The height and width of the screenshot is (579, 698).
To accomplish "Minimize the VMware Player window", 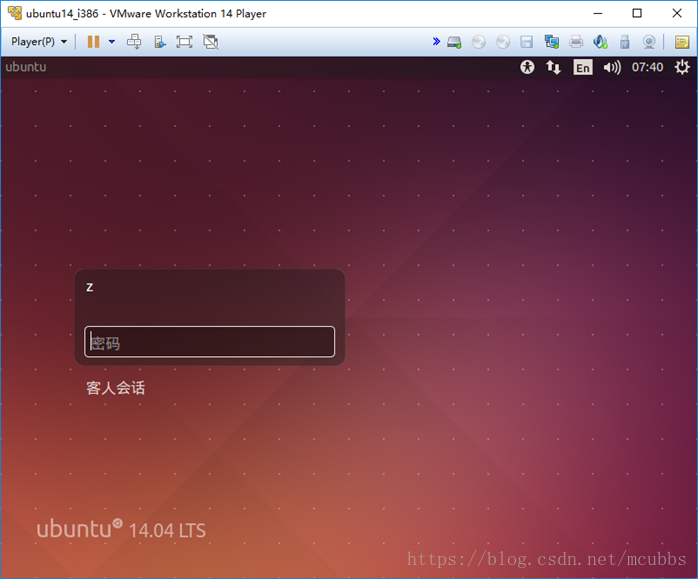I will point(598,13).
